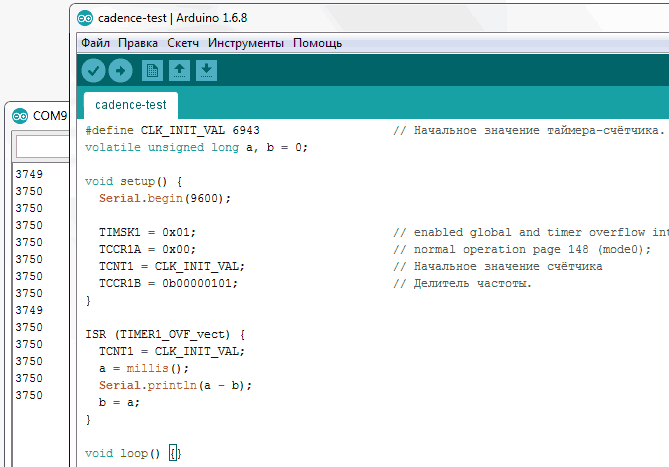This screenshot has width=669, height=467.
Task: Click the comment 'Делитель частоты.'
Action: tap(462, 284)
